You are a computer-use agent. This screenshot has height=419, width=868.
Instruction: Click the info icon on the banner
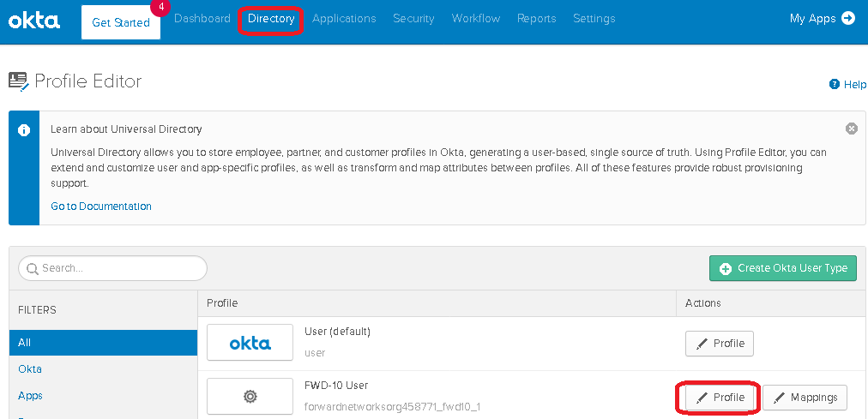click(24, 130)
